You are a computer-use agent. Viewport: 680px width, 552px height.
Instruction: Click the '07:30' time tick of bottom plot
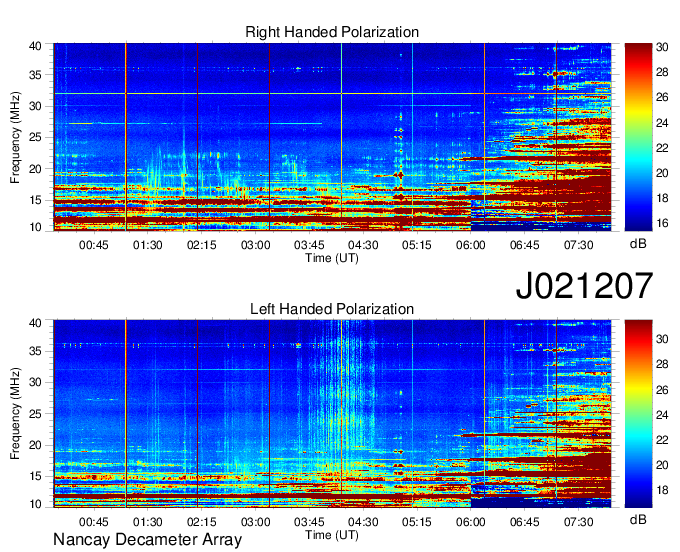tap(579, 522)
